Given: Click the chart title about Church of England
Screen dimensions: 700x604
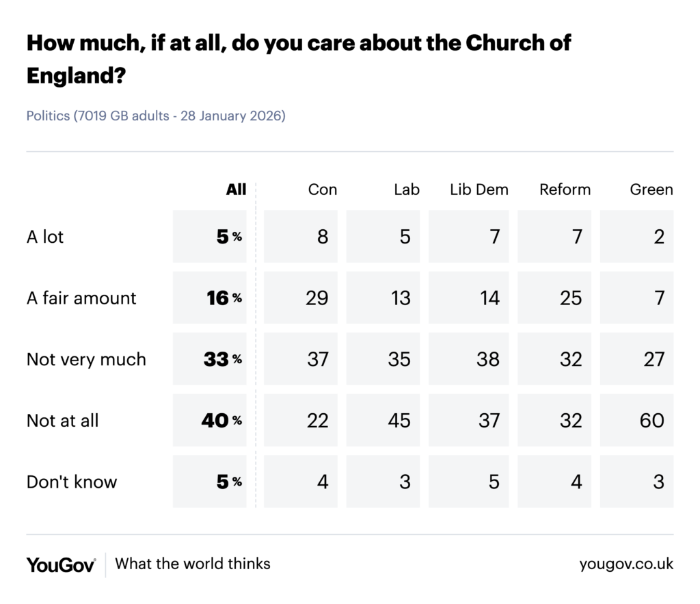Looking at the screenshot, I should tap(299, 59).
